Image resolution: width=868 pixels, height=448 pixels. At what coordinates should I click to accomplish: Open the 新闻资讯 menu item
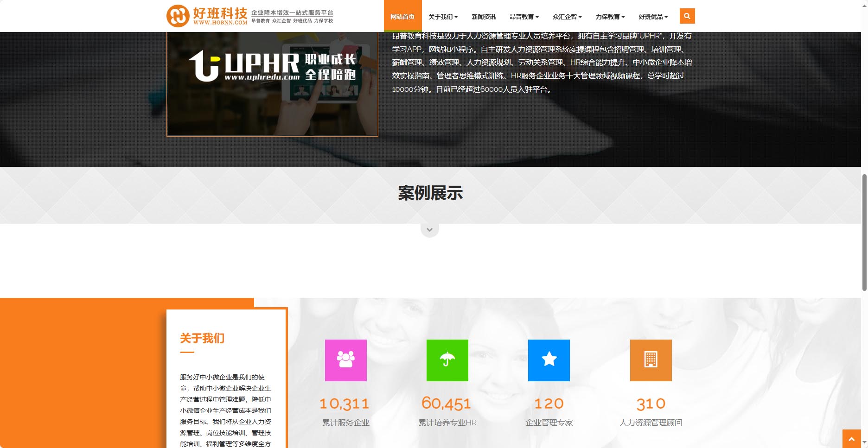[x=483, y=17]
